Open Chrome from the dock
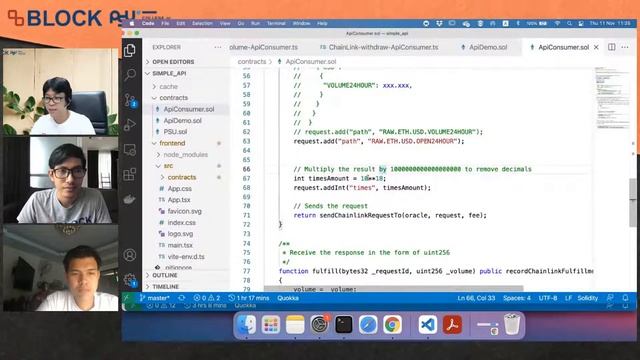Viewport: 640px width, 360px height. 392,325
